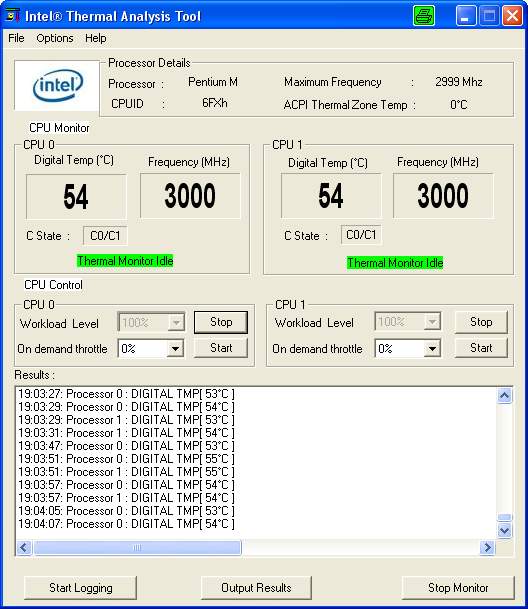
Task: Click the ACPI Thermal Zone 0°C value
Action: [x=458, y=104]
